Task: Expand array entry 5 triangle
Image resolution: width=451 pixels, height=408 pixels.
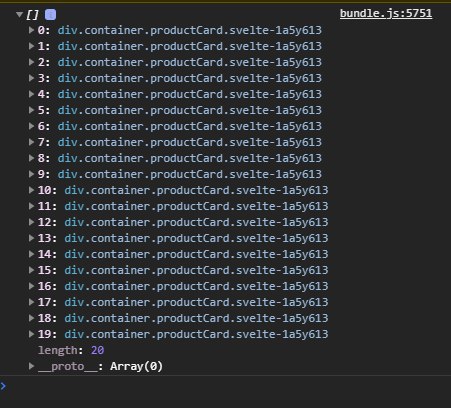Action: [x=31, y=110]
